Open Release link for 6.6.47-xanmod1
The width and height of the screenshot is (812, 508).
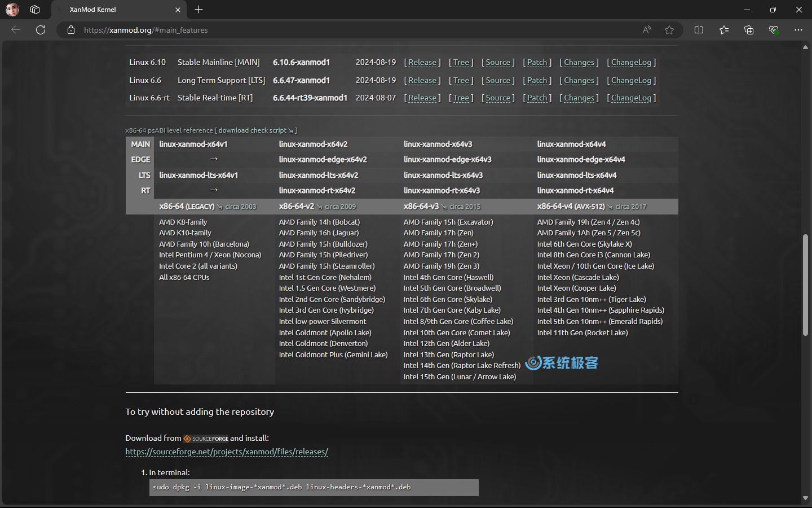coord(422,81)
